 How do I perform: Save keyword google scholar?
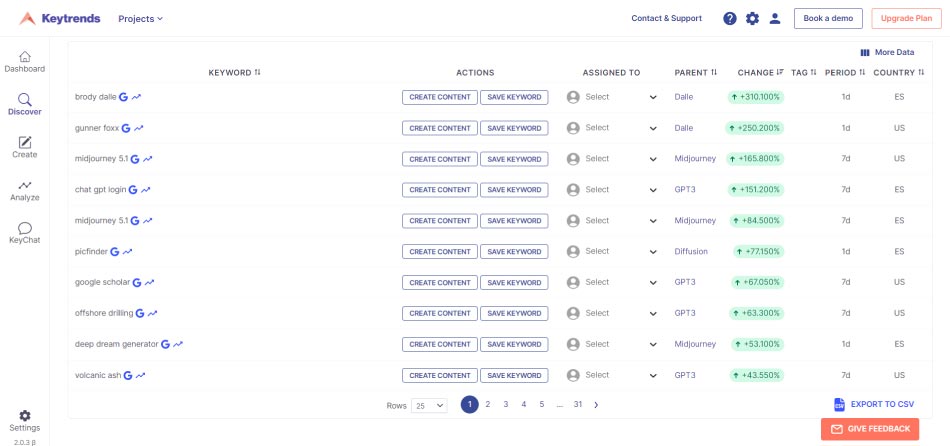tap(514, 282)
